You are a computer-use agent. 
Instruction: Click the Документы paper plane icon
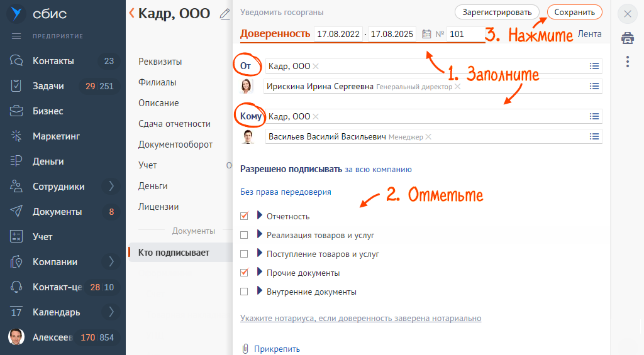(x=16, y=211)
